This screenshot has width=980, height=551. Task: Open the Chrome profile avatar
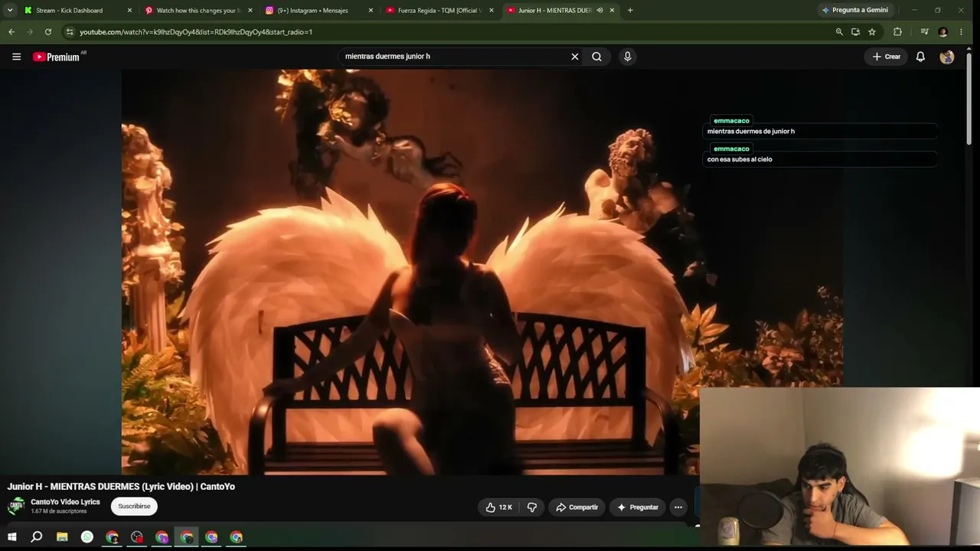942,32
